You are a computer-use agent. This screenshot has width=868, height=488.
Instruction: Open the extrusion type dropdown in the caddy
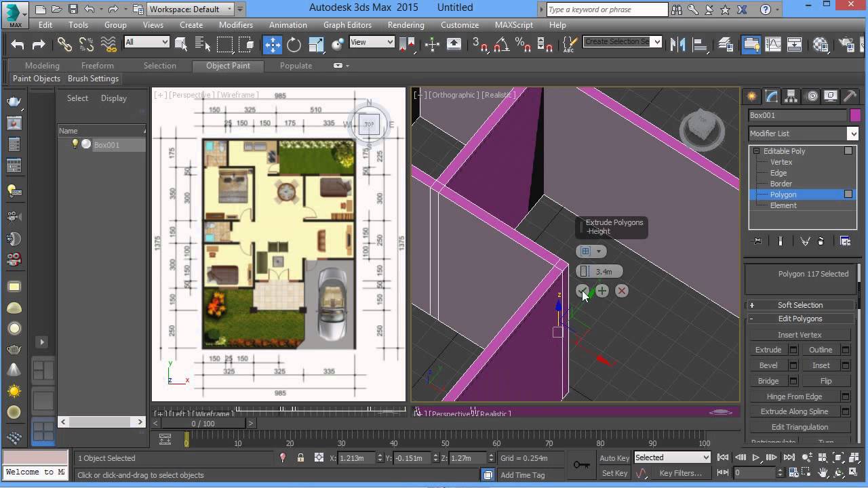590,251
